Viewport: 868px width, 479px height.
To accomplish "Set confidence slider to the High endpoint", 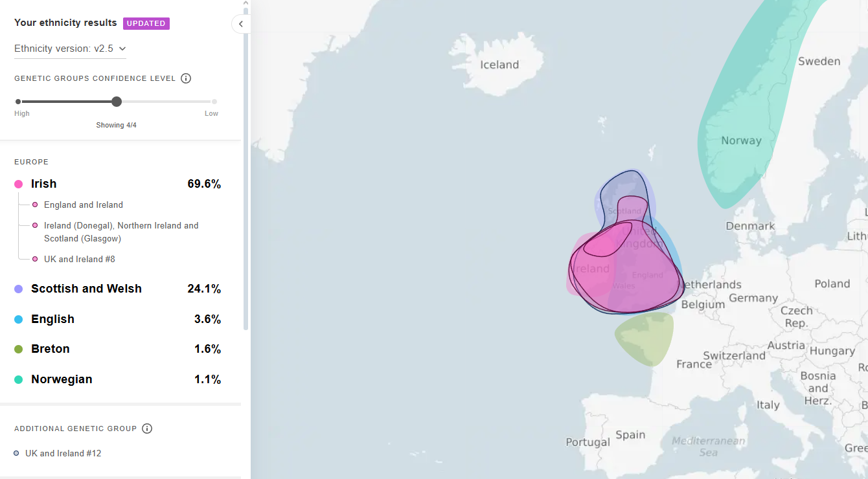I will point(18,102).
